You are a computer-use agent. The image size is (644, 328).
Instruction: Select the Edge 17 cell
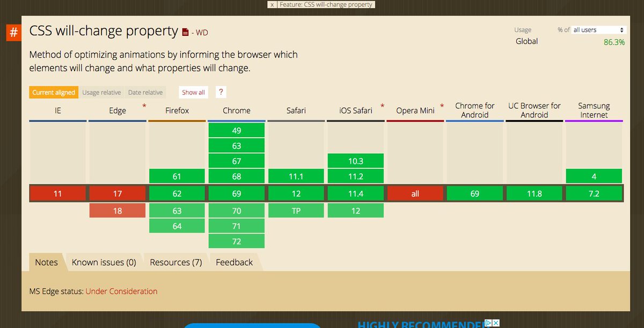tap(118, 193)
